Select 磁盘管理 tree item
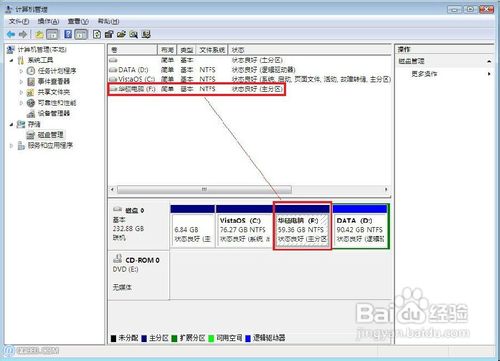Screen dimensions: 500x361 click(50, 135)
